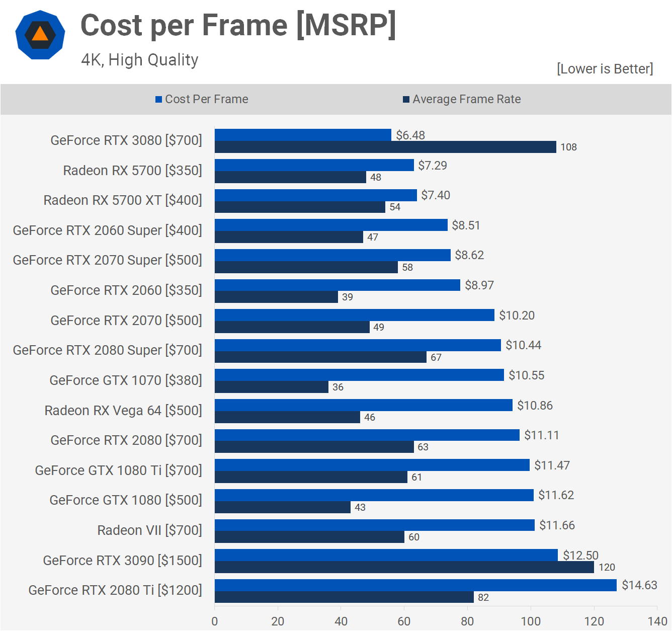Screen dimensions: 672x631
Task: Click the 'Radeon VII [$700]' label
Action: click(x=150, y=530)
